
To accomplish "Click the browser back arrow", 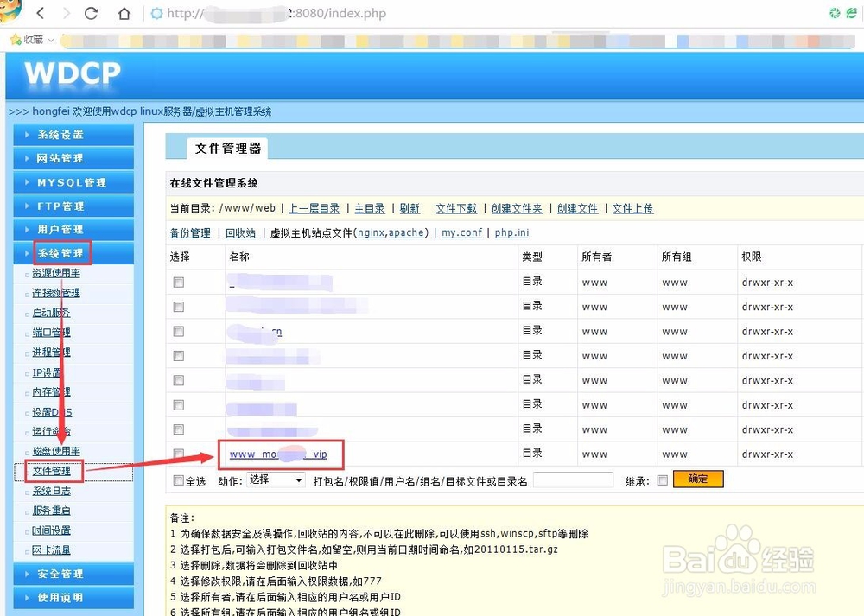I will tap(41, 13).
